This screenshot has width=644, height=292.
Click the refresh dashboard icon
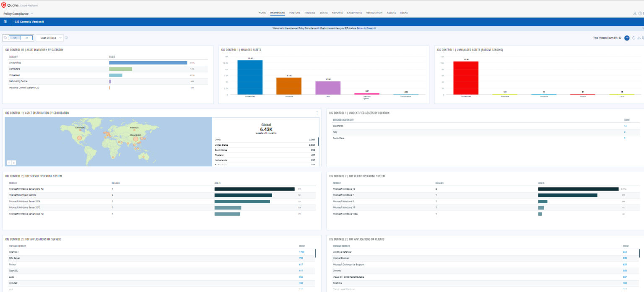tap(633, 38)
